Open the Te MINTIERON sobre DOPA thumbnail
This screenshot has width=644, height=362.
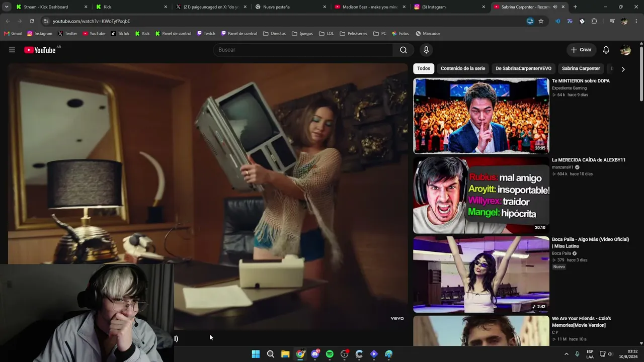coord(481,116)
